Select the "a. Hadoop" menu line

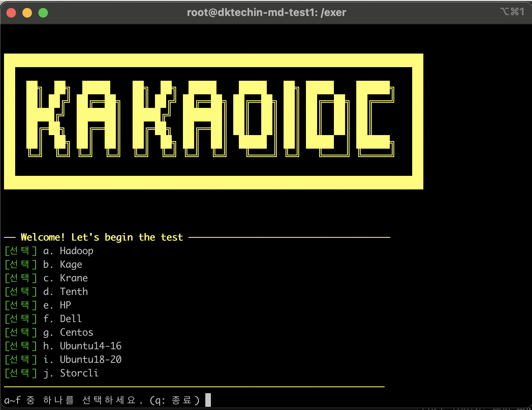point(49,251)
